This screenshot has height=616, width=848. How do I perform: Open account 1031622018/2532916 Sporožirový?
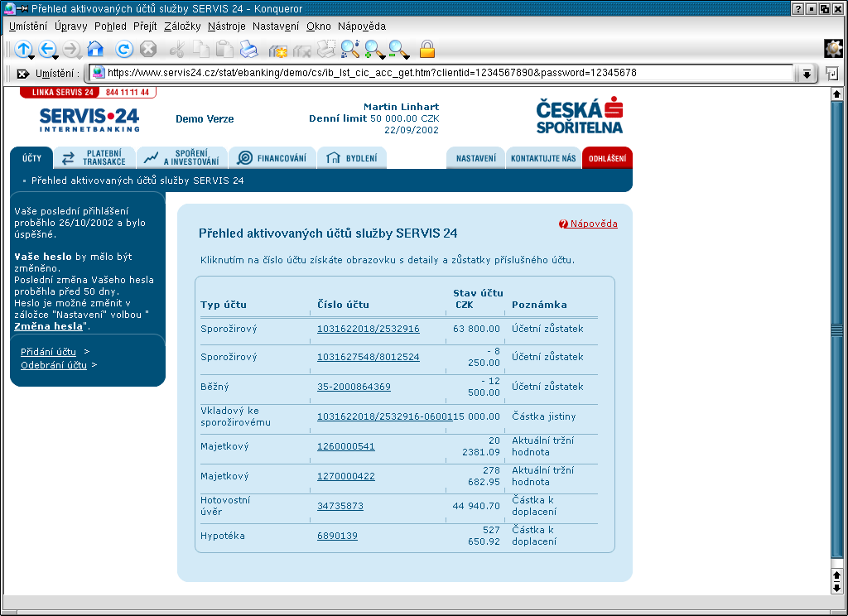[x=369, y=329]
